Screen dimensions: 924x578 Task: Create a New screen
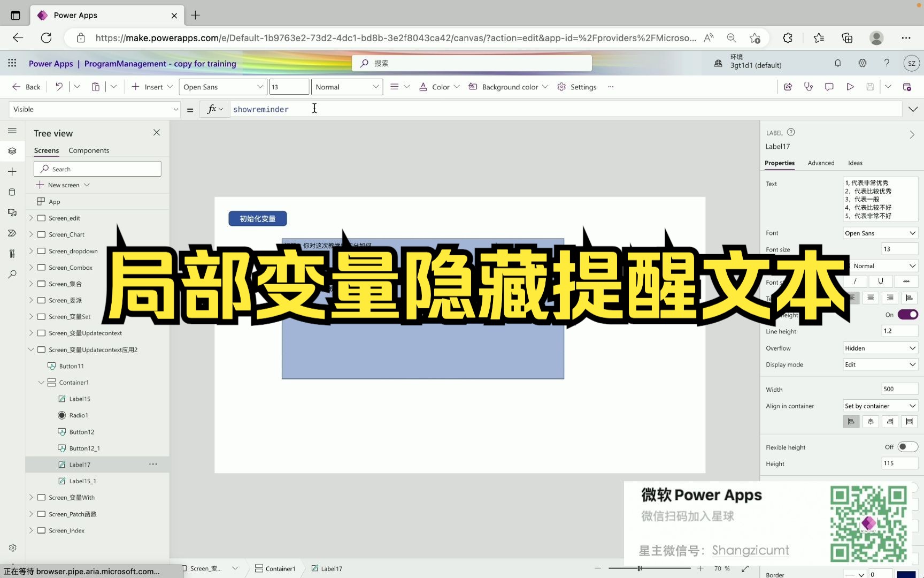63,185
